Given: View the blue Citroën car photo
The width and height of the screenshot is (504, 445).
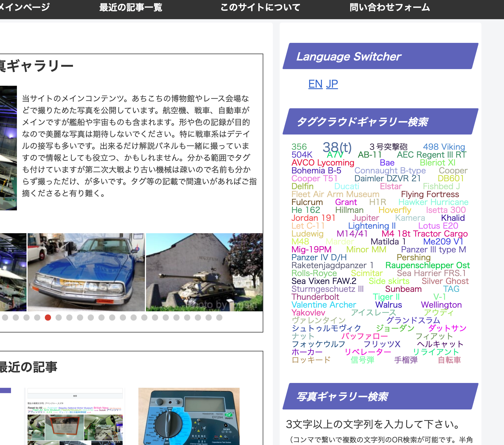Looking at the screenshot, I should [86, 272].
